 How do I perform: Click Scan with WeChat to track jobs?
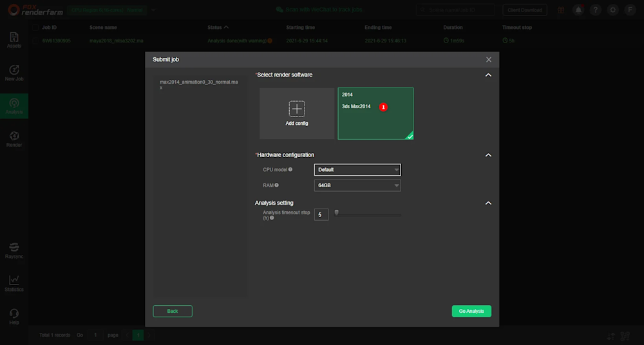tap(324, 10)
